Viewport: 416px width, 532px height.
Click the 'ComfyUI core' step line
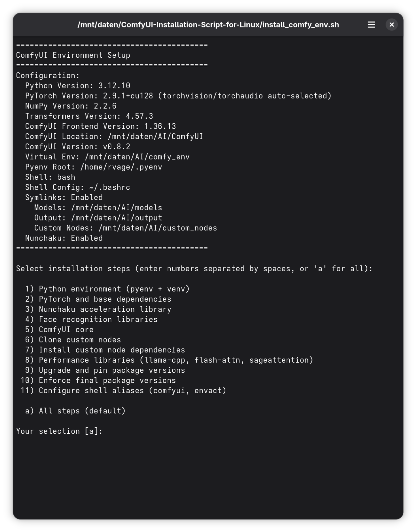click(59, 330)
